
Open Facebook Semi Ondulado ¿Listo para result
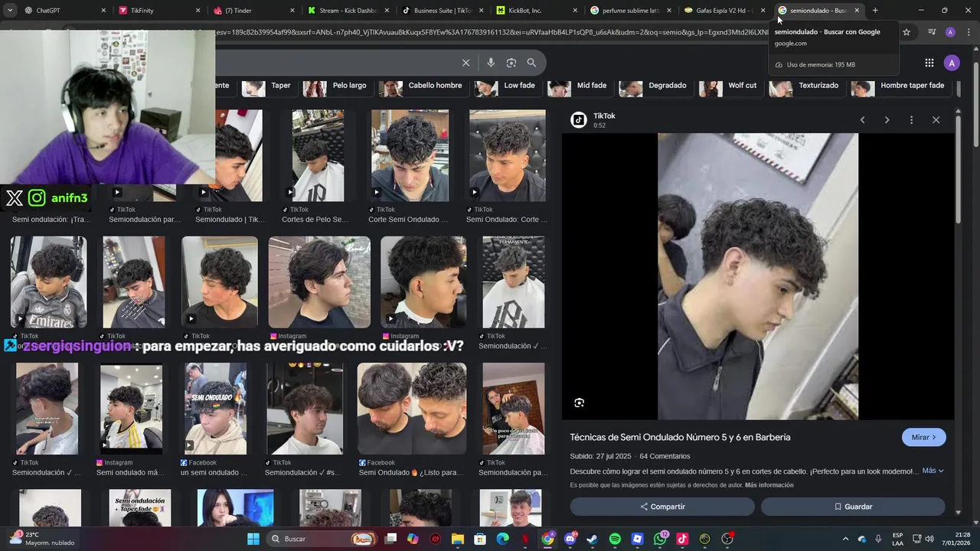(x=412, y=409)
